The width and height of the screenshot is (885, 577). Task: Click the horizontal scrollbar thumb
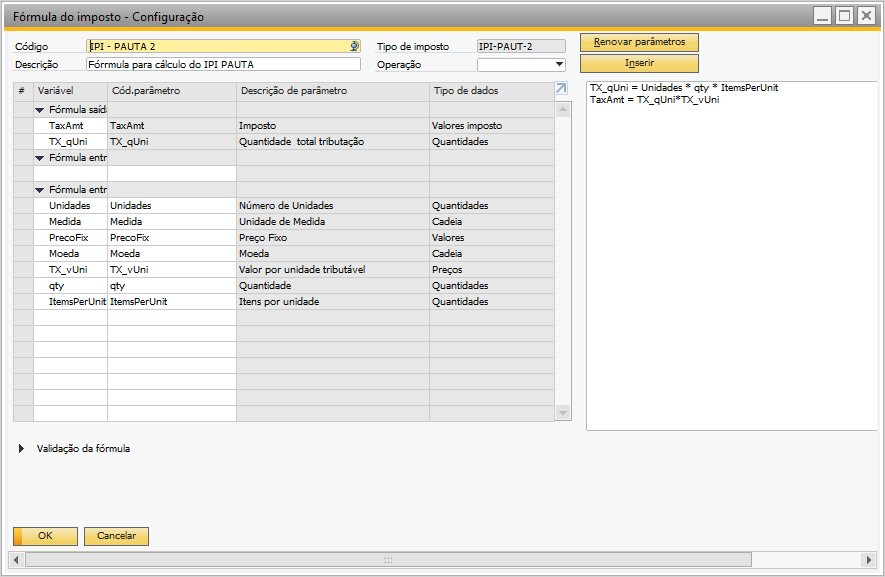click(388, 559)
